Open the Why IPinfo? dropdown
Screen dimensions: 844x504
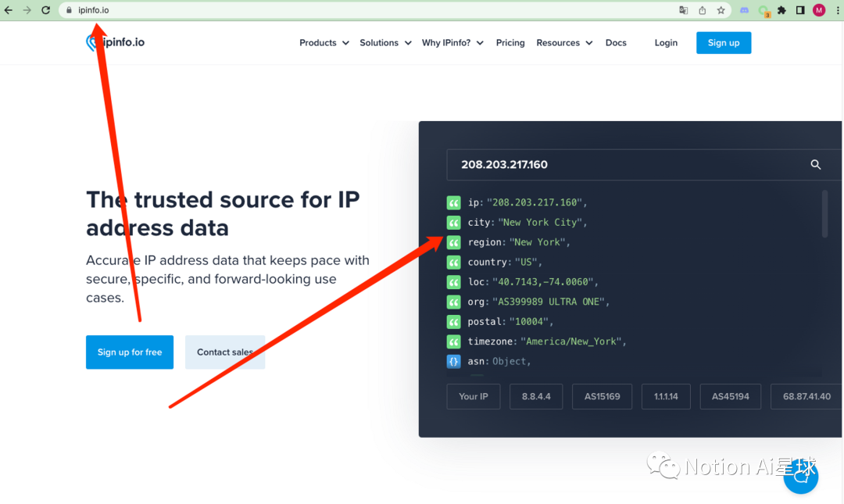click(452, 43)
